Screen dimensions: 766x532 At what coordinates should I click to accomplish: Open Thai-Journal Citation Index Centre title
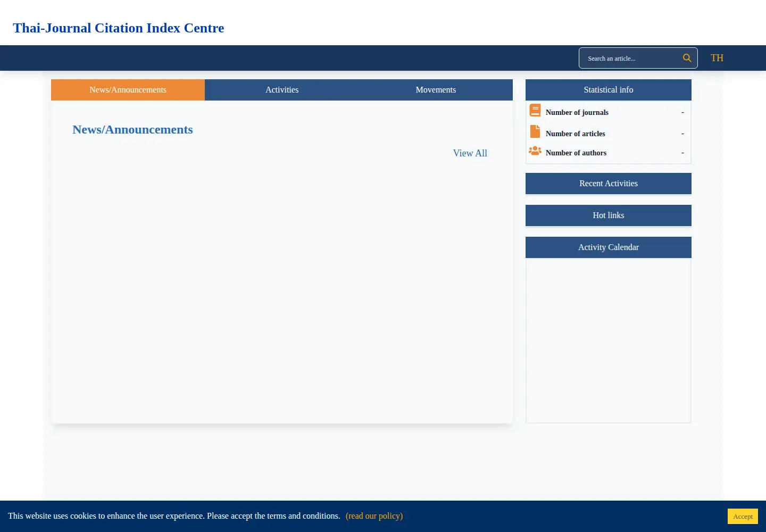(x=119, y=28)
